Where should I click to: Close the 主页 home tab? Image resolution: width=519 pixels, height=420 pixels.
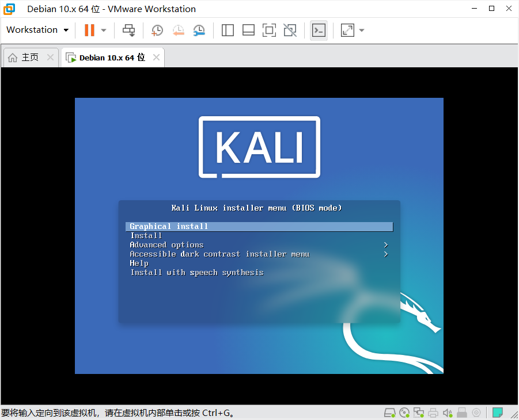(x=50, y=57)
